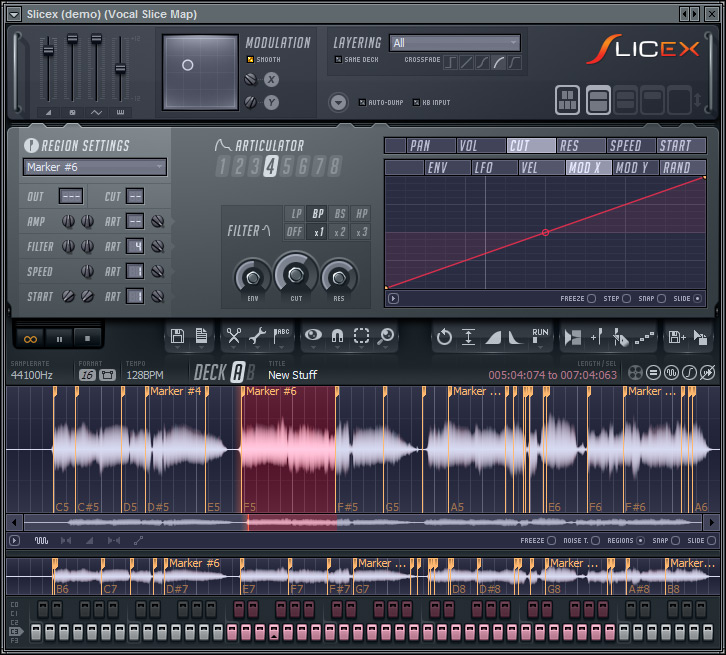This screenshot has width=726, height=655.
Task: Apply the fade in ramp icon
Action: [493, 338]
